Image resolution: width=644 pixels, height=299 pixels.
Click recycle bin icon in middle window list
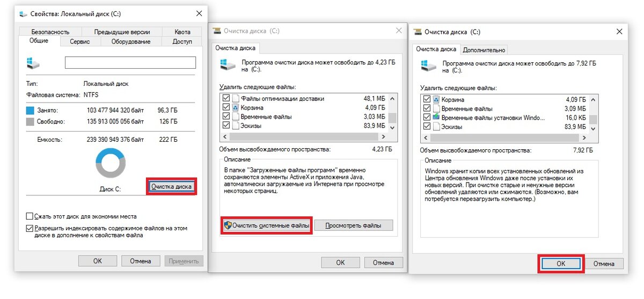[236, 107]
